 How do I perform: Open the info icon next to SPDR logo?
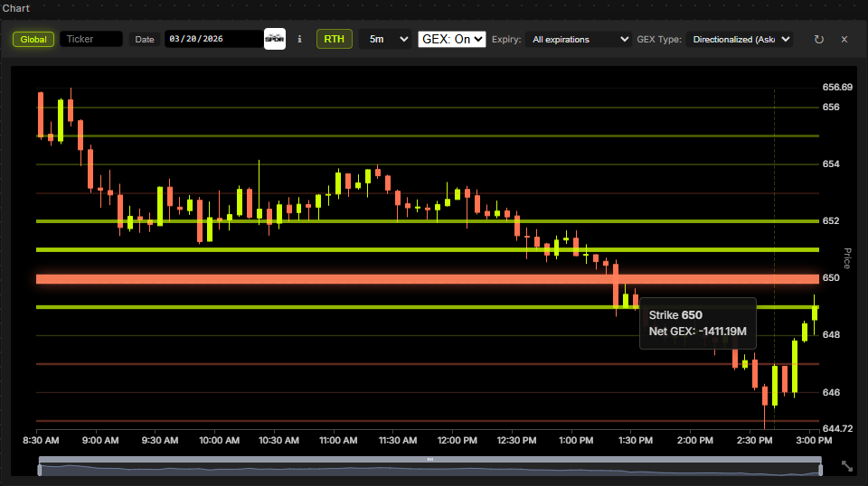[x=299, y=40]
